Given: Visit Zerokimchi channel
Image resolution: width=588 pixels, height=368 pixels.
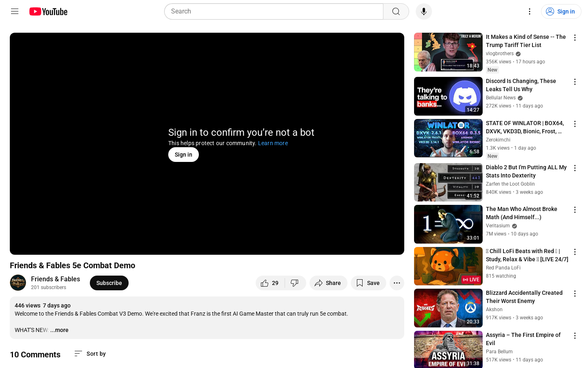Looking at the screenshot, I should coord(498,140).
